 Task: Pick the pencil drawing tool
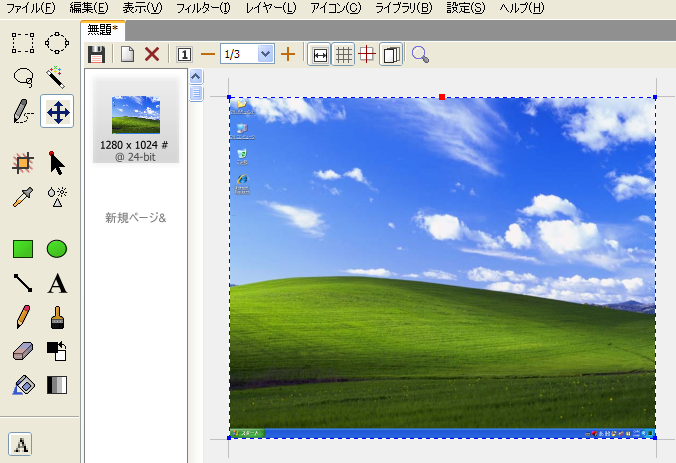(23, 317)
